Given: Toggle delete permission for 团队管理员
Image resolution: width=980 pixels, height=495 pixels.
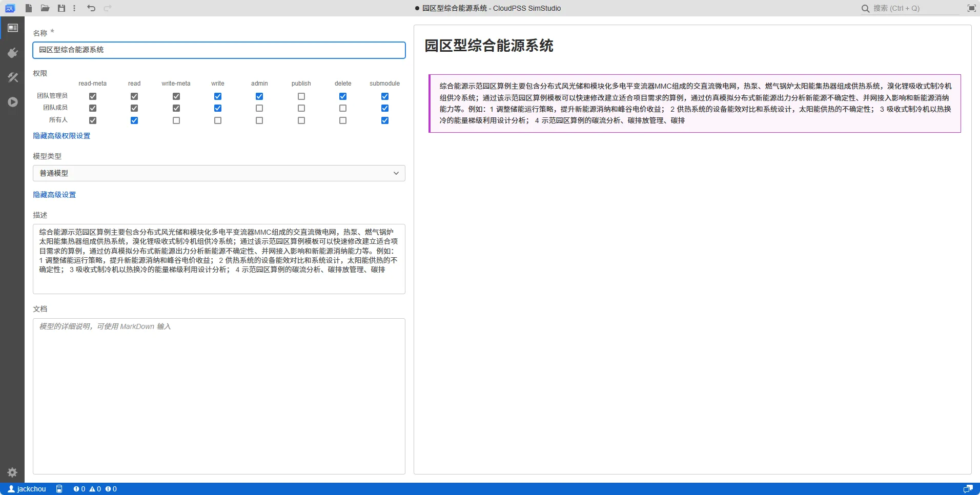Looking at the screenshot, I should (x=343, y=96).
